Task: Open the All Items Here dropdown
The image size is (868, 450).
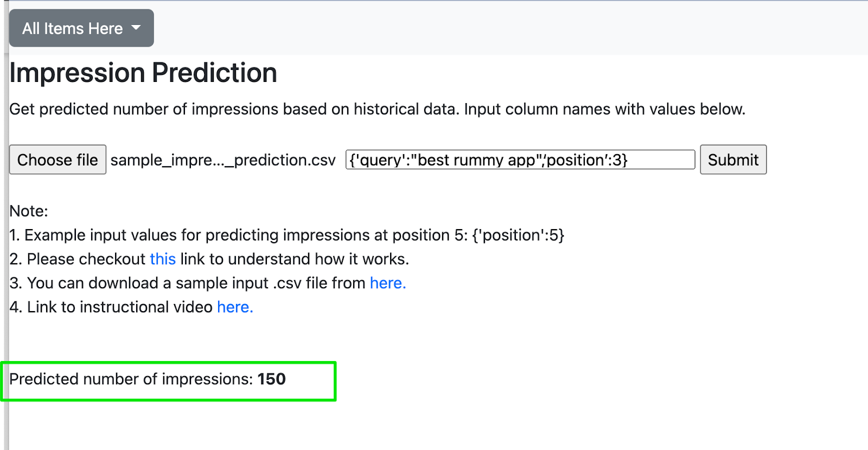Action: pos(81,28)
